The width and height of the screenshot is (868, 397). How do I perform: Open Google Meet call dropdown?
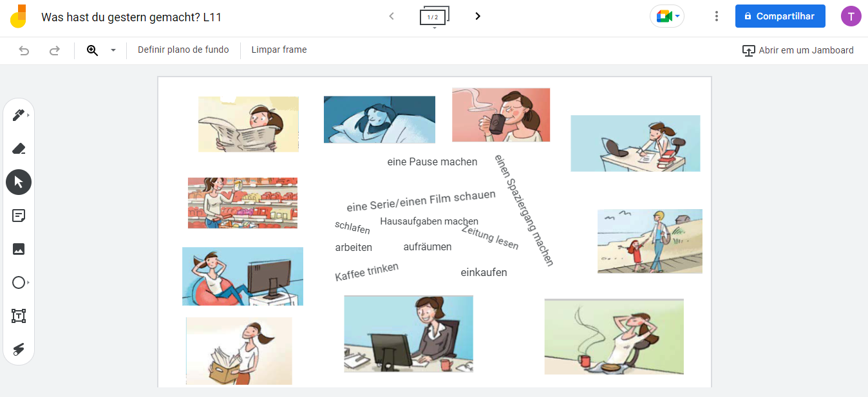pyautogui.click(x=667, y=16)
